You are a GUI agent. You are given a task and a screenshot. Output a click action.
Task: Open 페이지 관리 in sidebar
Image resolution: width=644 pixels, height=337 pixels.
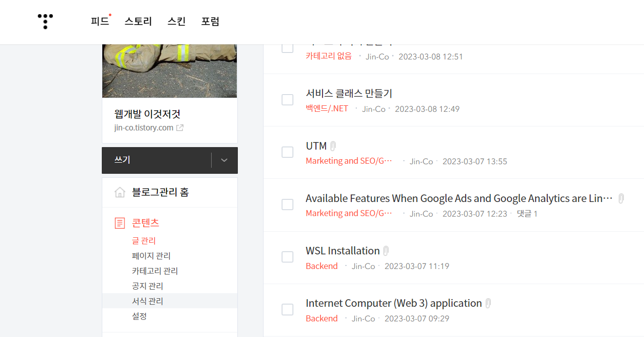point(151,256)
